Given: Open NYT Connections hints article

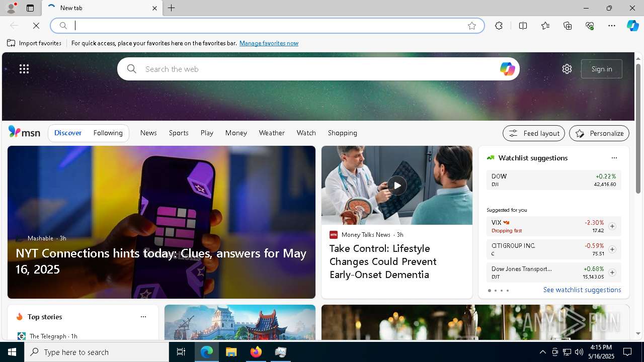Looking at the screenshot, I should tap(161, 261).
